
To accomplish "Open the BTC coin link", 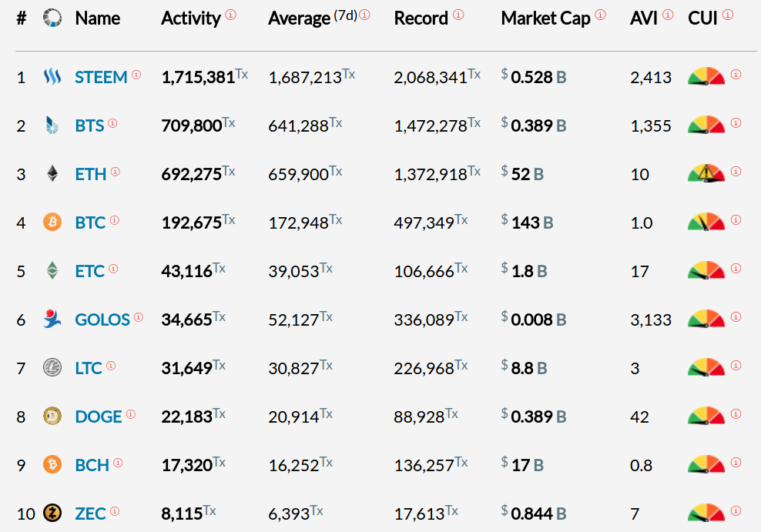I will click(90, 223).
